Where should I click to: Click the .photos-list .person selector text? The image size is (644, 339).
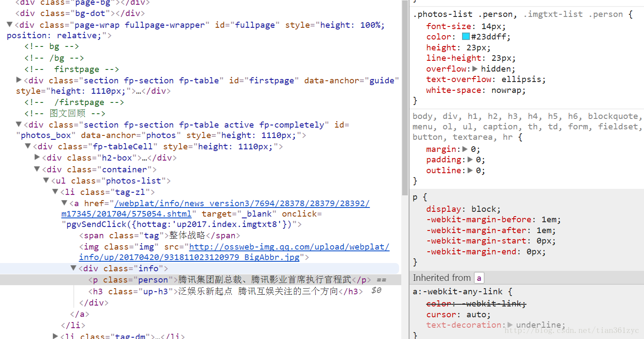tap(465, 14)
